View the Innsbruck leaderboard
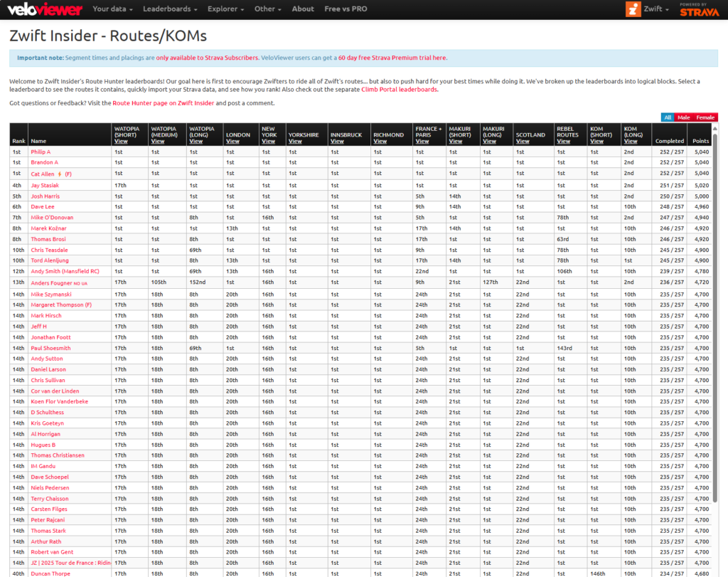 (x=337, y=142)
